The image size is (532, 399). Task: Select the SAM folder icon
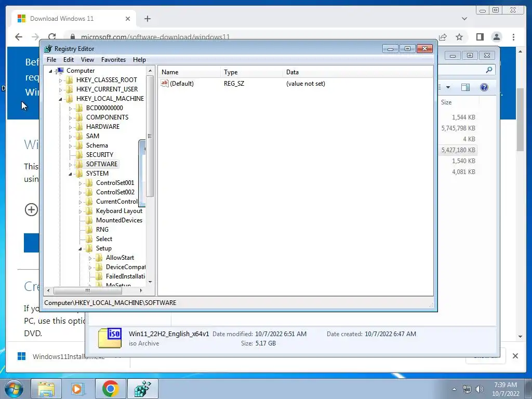(x=79, y=136)
